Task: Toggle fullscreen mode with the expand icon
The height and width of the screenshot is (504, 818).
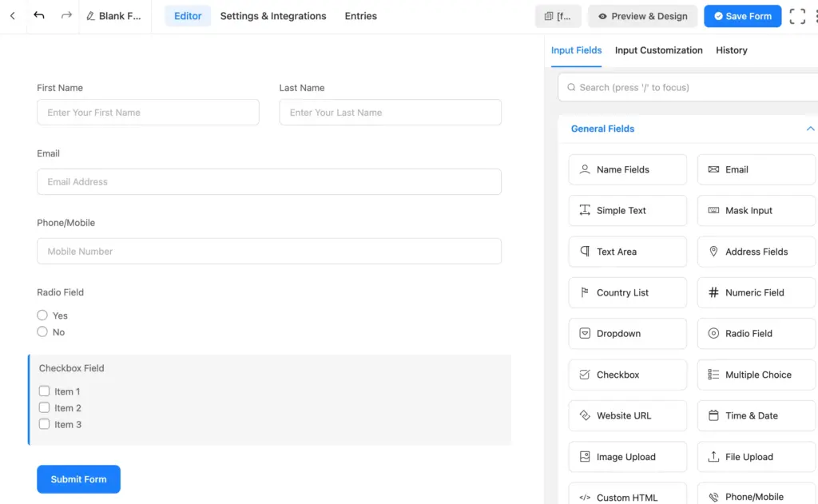Action: pyautogui.click(x=796, y=15)
